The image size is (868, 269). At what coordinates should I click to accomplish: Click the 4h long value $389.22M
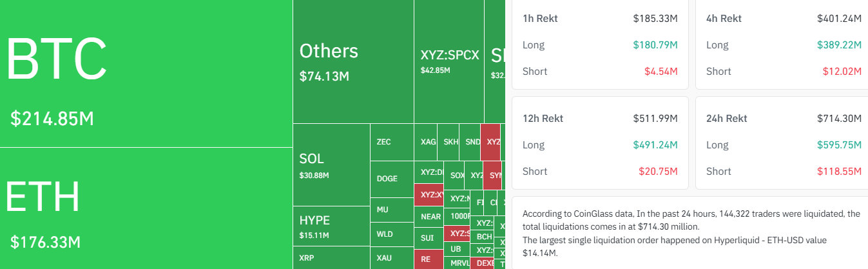click(x=839, y=45)
